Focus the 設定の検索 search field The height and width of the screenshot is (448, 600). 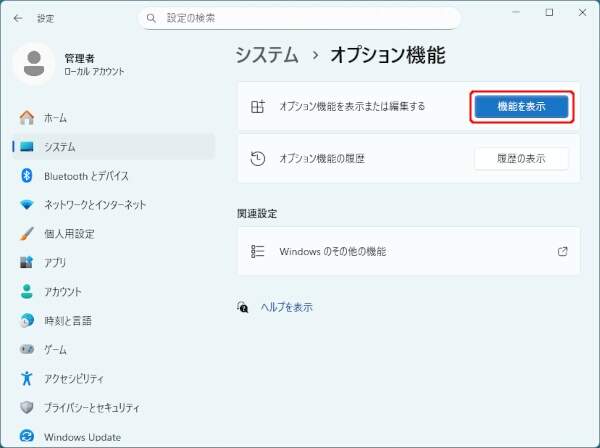point(299,18)
